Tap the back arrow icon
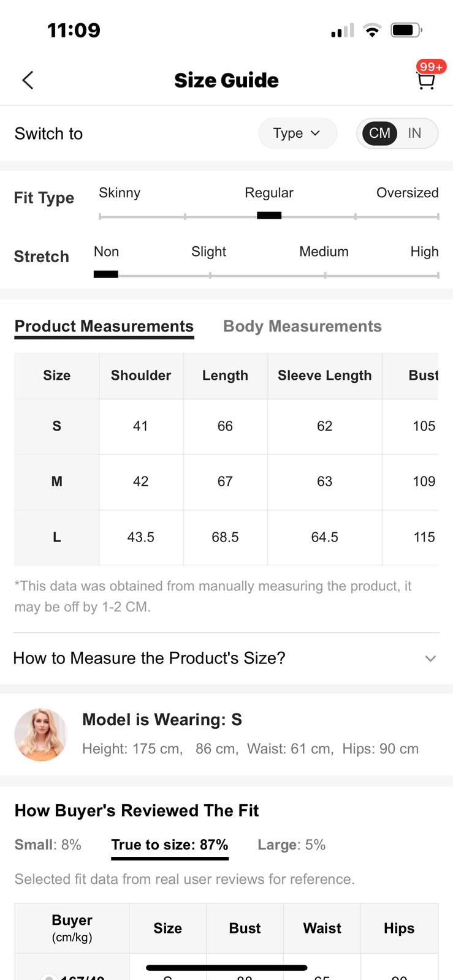 (x=28, y=80)
